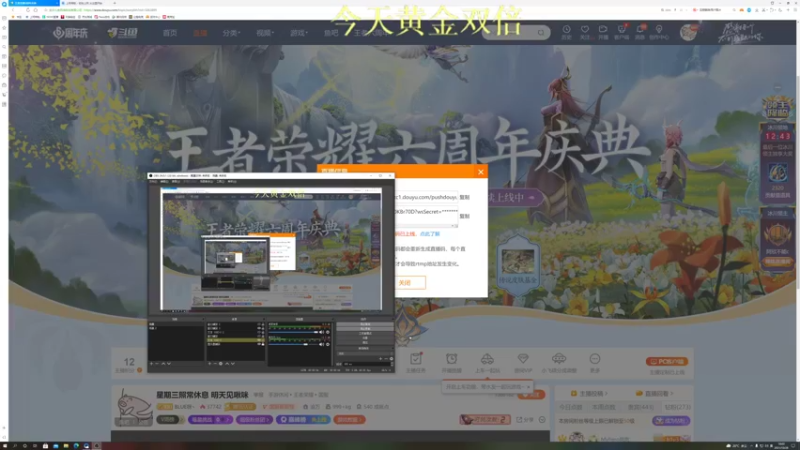The width and height of the screenshot is (800, 450).
Task: Open the 点此了解 link in the dialog
Action: coord(430,234)
